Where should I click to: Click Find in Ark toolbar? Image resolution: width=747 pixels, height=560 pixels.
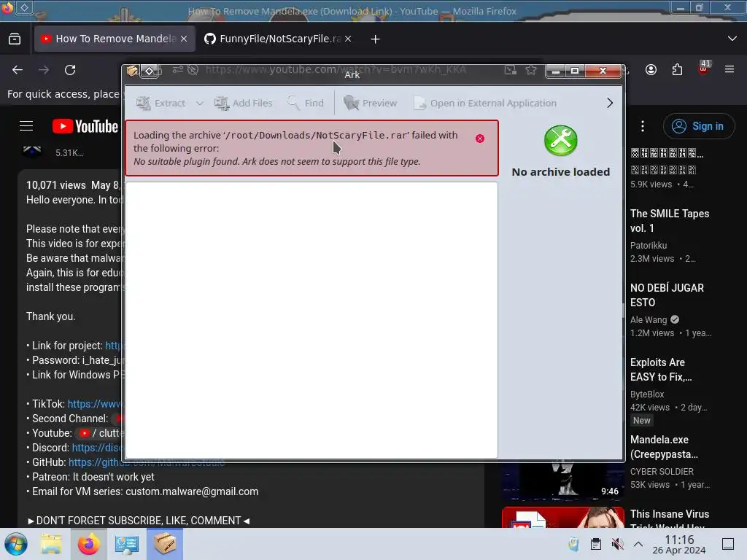tap(306, 103)
